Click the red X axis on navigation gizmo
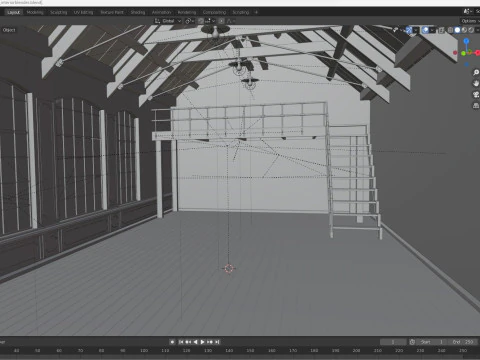The image size is (480, 360). [477, 53]
